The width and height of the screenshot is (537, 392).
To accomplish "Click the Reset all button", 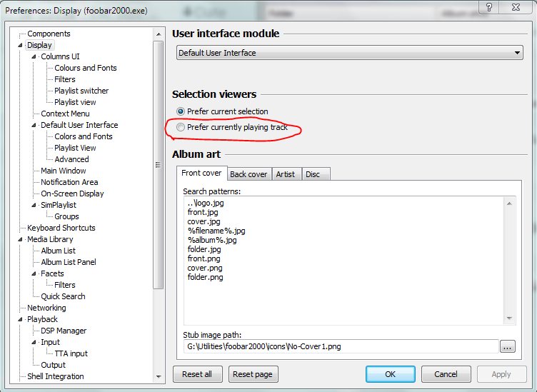I will (197, 374).
